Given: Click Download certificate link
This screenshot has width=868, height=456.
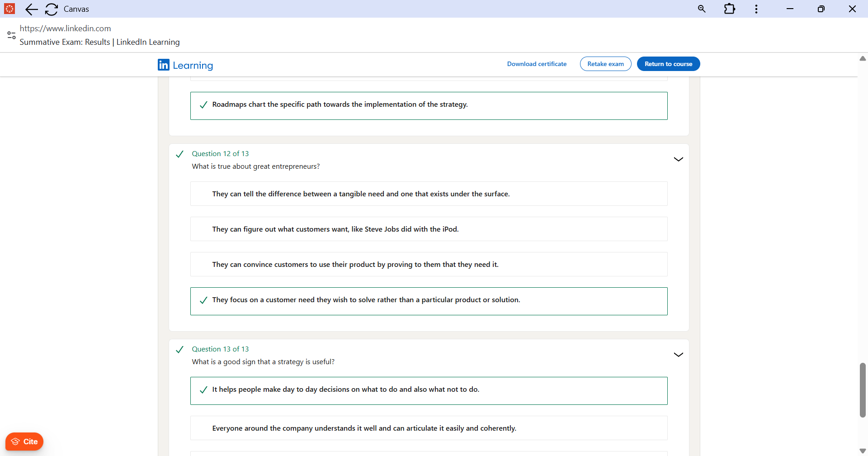Looking at the screenshot, I should [x=537, y=64].
